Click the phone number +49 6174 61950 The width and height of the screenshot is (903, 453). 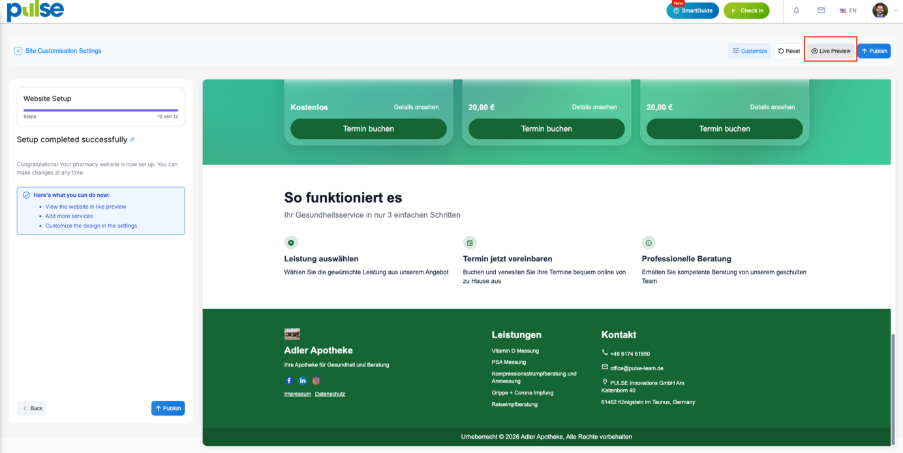[x=630, y=354]
